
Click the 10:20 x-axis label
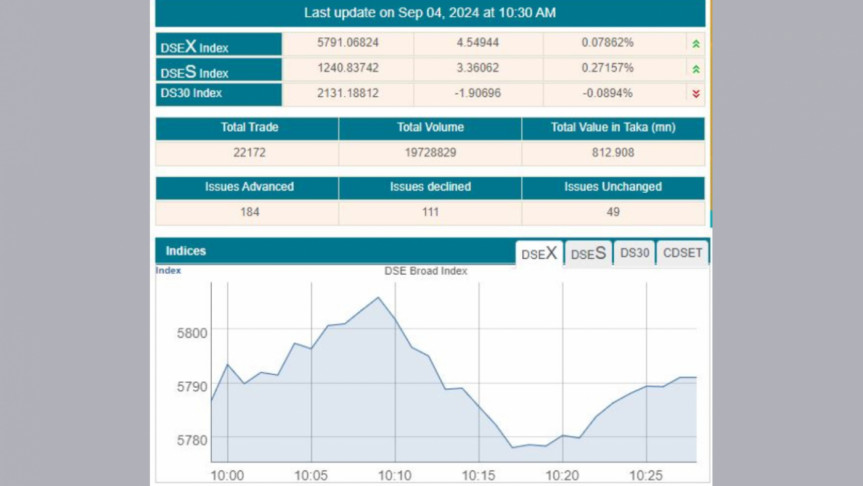tap(562, 475)
